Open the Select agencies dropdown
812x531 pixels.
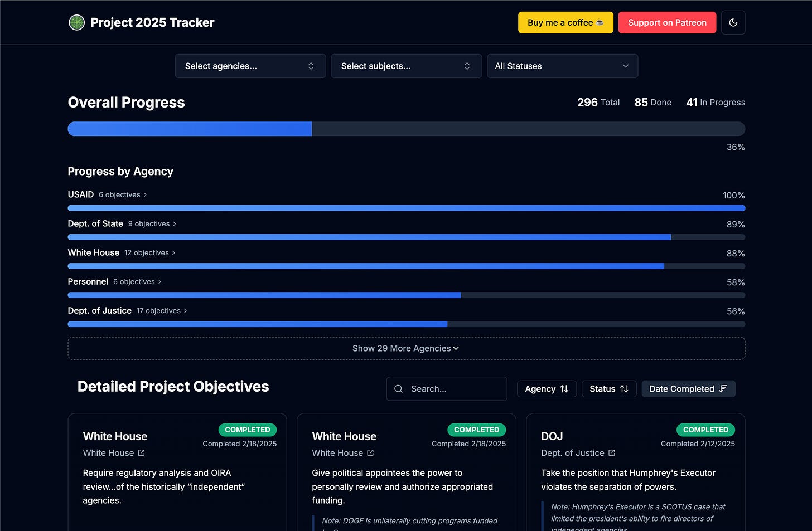(x=250, y=66)
